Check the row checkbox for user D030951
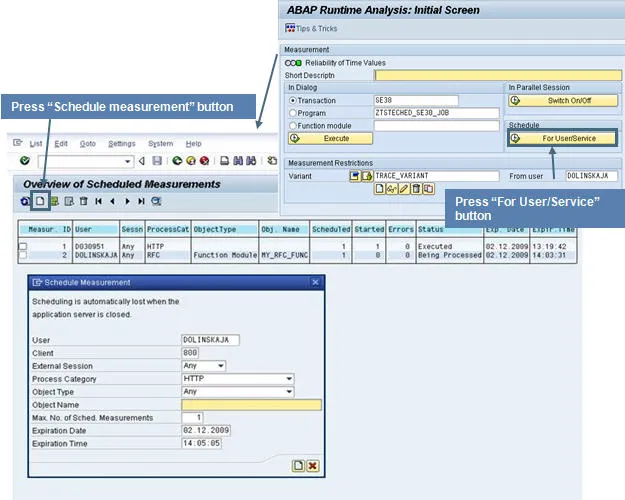Screen dimensions: 625x500 tap(23, 246)
